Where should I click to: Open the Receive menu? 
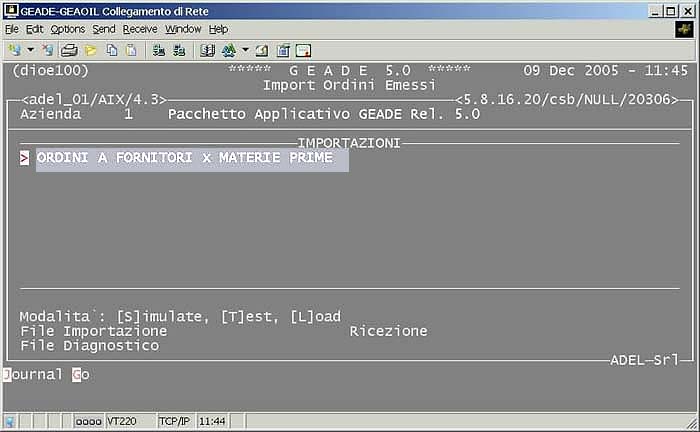(x=140, y=29)
